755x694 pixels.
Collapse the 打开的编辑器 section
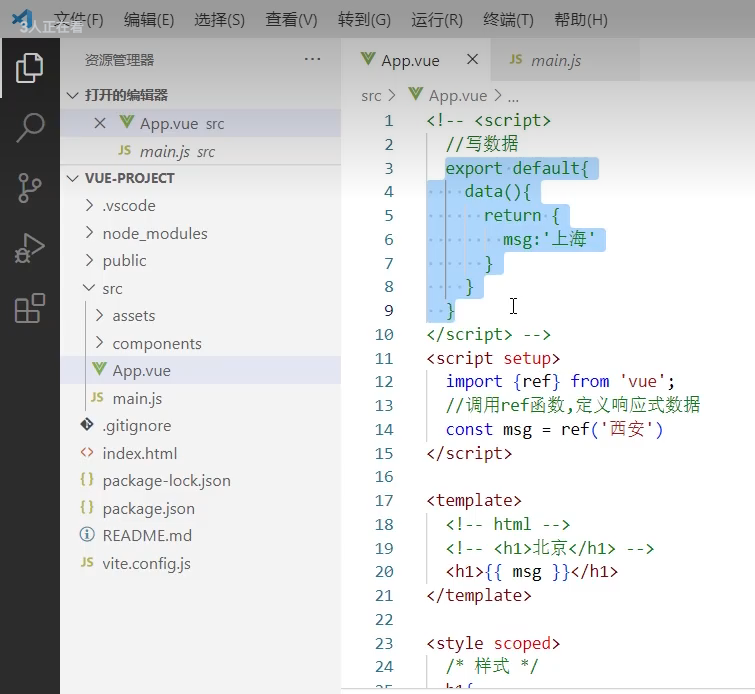[x=201, y=95]
